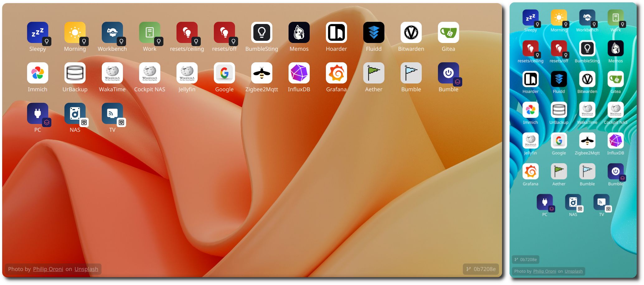The width and height of the screenshot is (644, 285).
Task: Open Cockpit NAS in the mobile view
Action: (615, 110)
